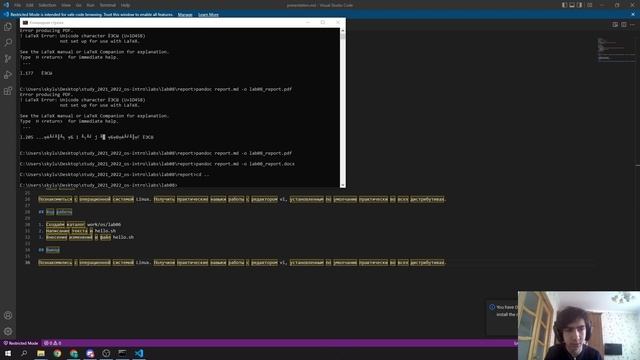
Task: Maximize the Command Prompt window
Action: tap(323, 22)
